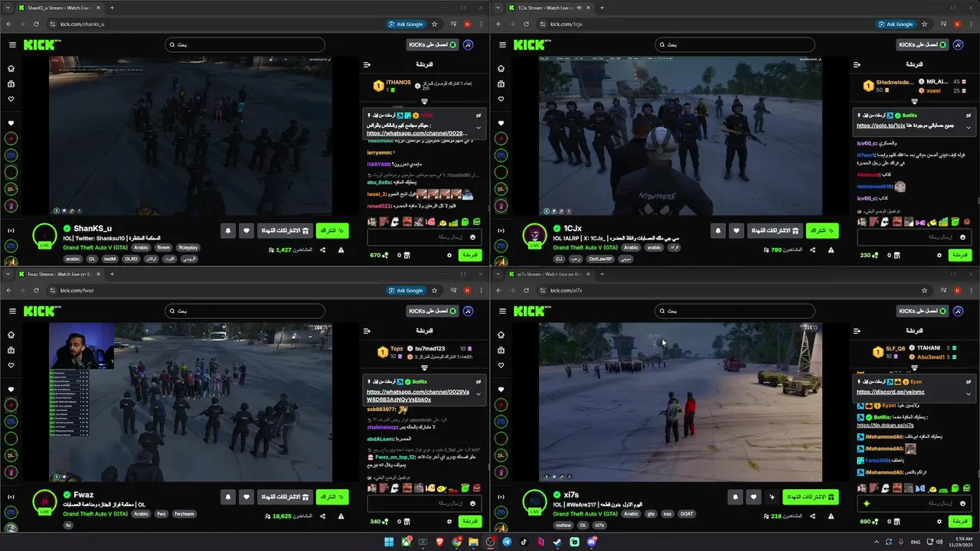Image resolution: width=980 pixels, height=551 pixels.
Task: Open Discord from the taskbar
Action: click(591, 542)
